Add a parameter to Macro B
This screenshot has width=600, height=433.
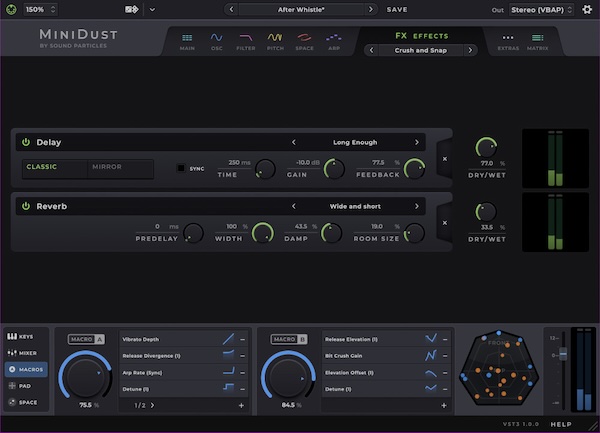tap(444, 405)
